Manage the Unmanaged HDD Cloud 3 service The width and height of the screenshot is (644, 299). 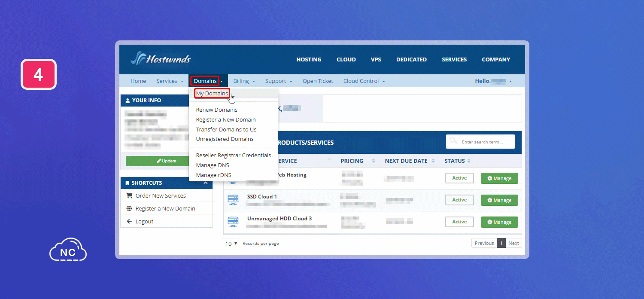[x=499, y=222]
